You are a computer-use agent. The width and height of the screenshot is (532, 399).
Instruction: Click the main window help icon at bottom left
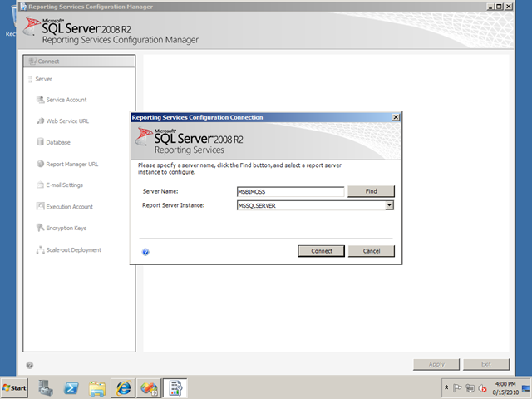point(30,365)
